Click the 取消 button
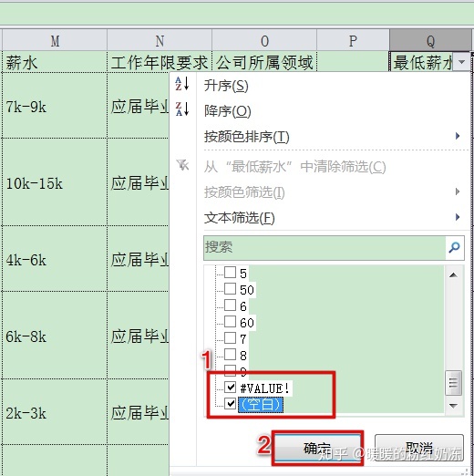 point(419,448)
